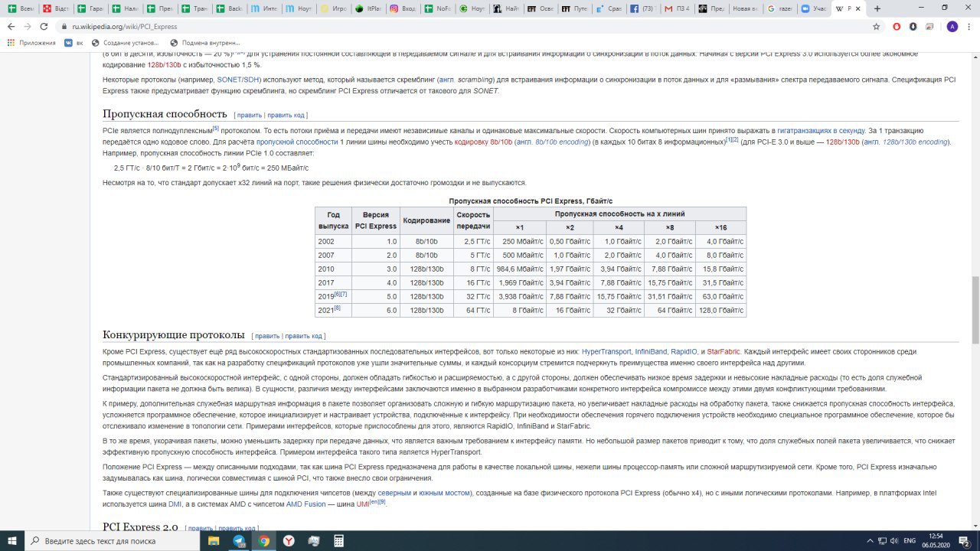This screenshot has height=551, width=980.
Task: Open the вк bookmark
Action: 73,43
